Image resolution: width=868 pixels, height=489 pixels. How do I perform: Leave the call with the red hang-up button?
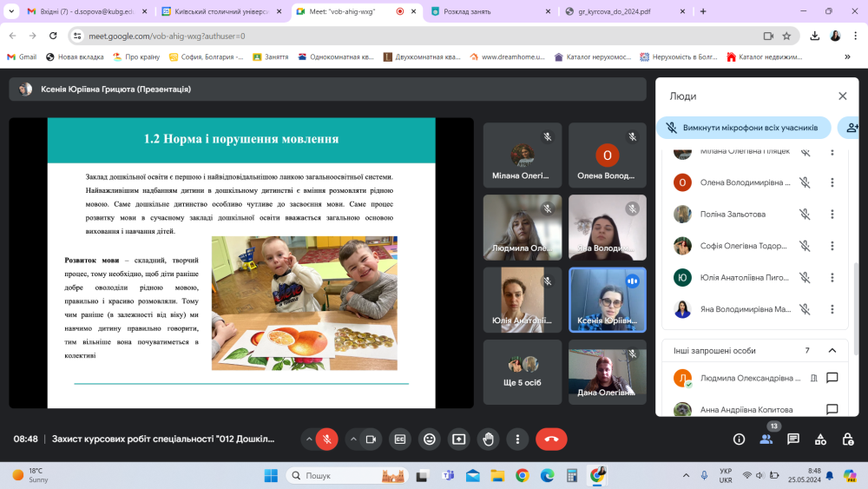tap(551, 439)
